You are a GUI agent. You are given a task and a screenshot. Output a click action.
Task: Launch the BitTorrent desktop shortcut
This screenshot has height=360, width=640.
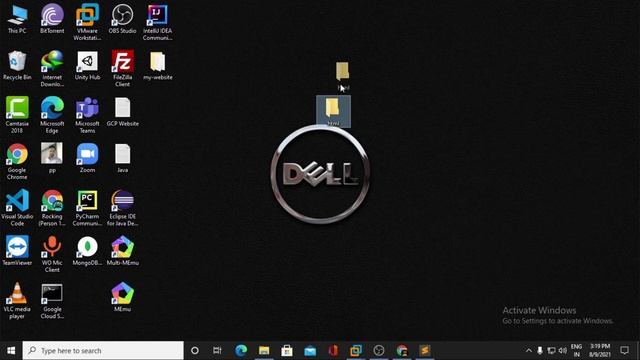[52, 19]
